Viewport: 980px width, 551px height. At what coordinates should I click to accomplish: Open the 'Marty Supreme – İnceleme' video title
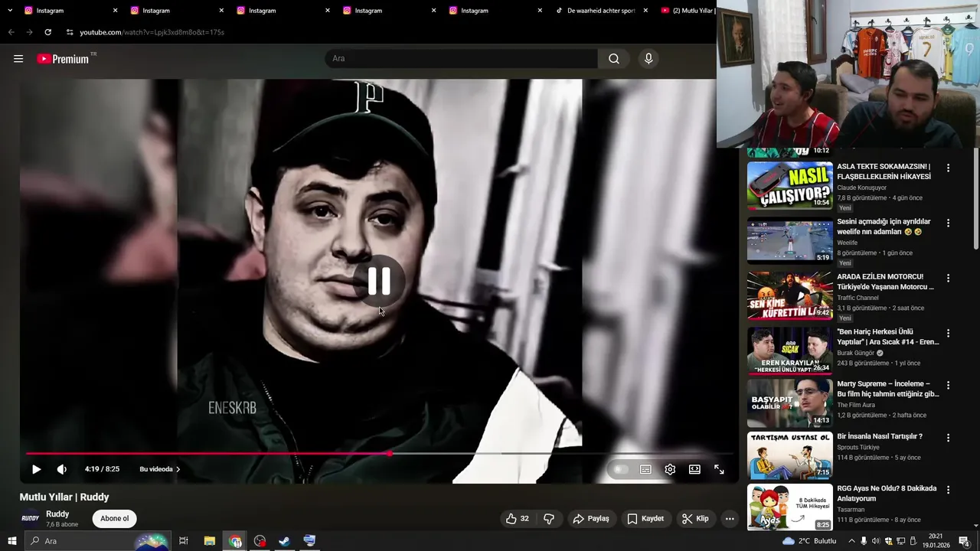[x=888, y=389]
